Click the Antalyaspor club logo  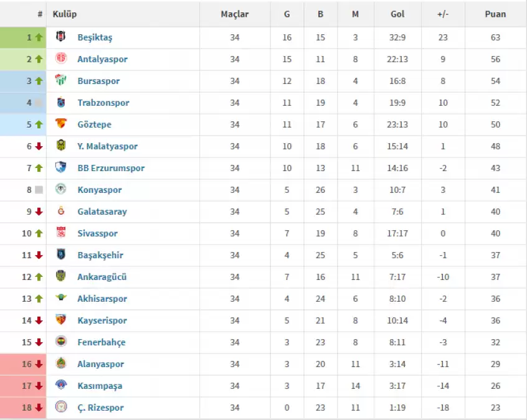coord(60,59)
